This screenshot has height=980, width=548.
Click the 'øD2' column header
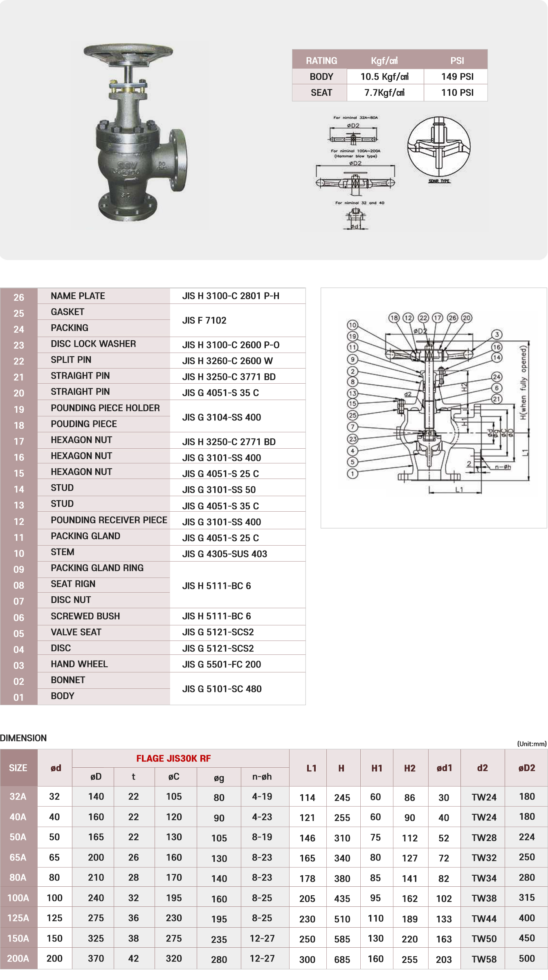(x=526, y=769)
